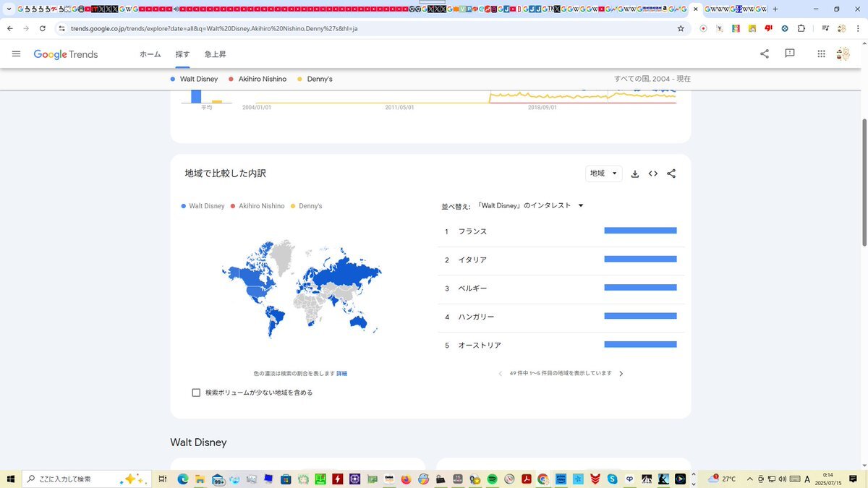Open the send feedback icon in header

790,53
